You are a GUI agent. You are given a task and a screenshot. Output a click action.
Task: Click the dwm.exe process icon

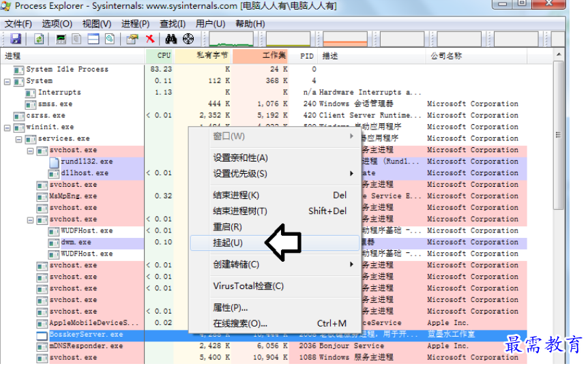pyautogui.click(x=54, y=243)
